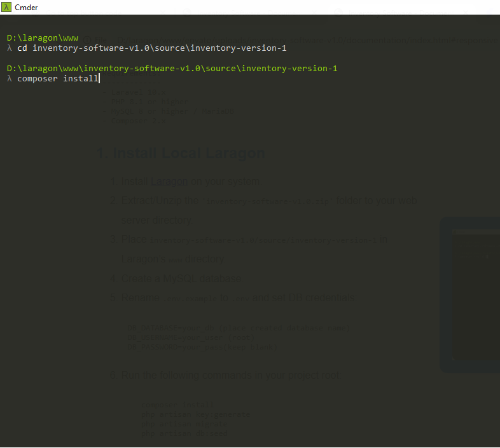Screen dimensions: 500x448
Task: Click the typed 'composer install' command in Cmder
Action: pos(58,79)
